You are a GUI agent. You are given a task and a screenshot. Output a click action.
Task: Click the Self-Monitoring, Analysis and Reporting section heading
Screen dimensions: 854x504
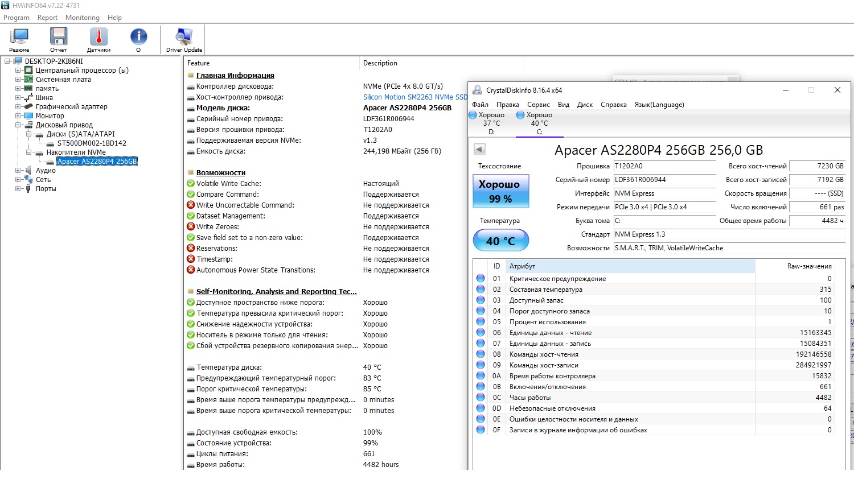(277, 292)
